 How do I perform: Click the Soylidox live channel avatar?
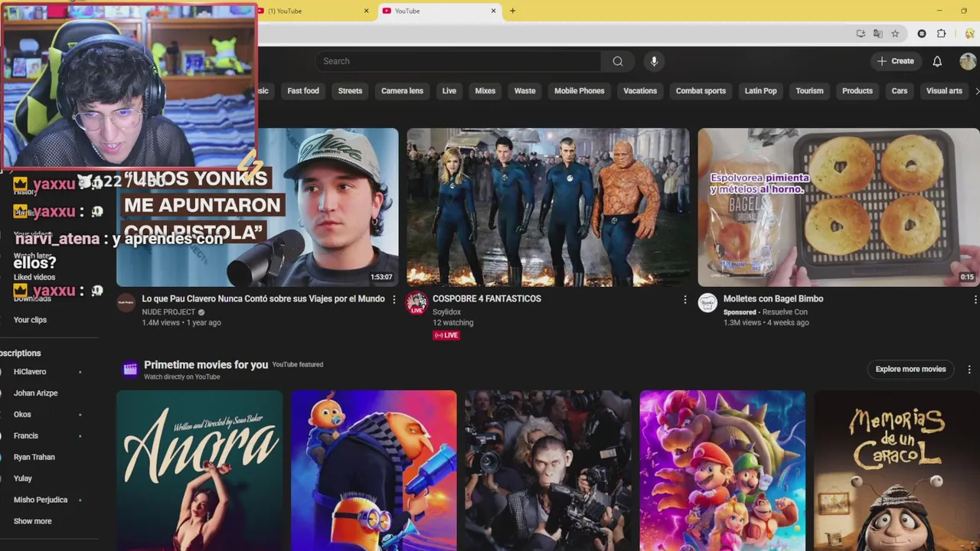coord(416,302)
